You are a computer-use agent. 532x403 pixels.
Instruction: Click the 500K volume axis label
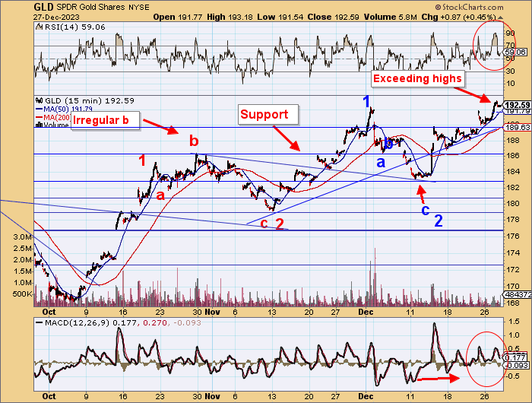click(22, 294)
